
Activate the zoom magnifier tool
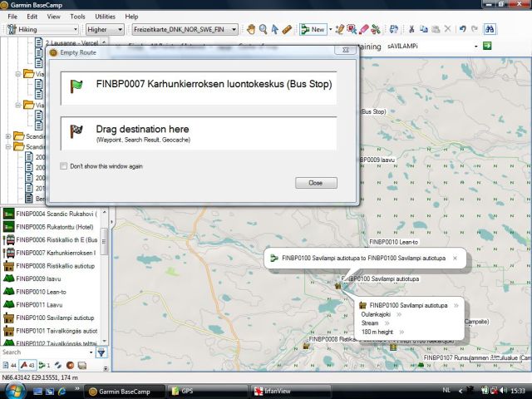pyautogui.click(x=264, y=29)
